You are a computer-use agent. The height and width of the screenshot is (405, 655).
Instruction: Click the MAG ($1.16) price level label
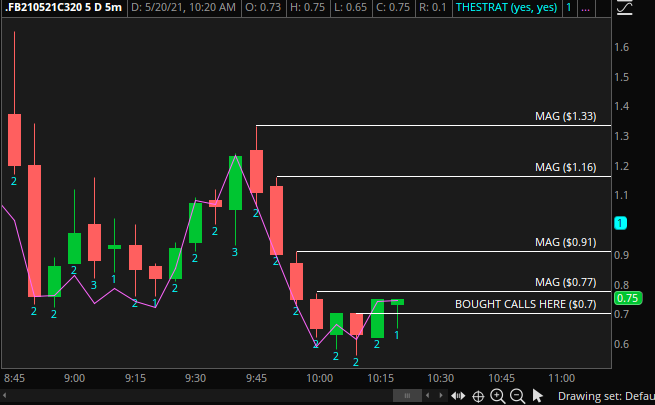pyautogui.click(x=566, y=167)
